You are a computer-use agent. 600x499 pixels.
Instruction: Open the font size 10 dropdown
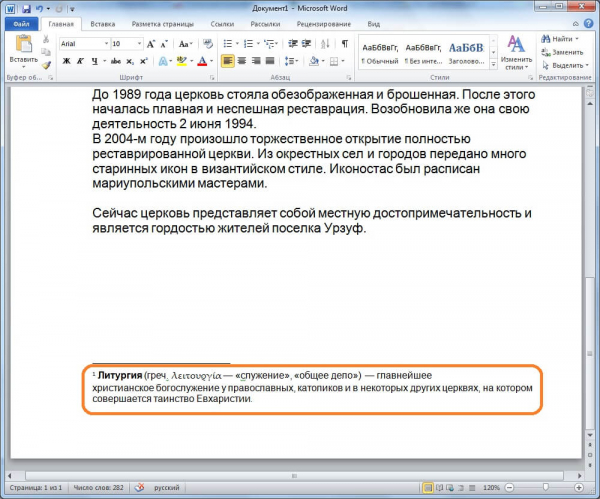click(x=140, y=44)
